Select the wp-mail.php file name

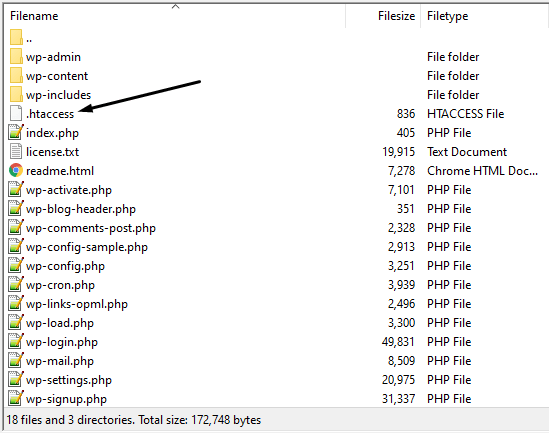tap(60, 361)
